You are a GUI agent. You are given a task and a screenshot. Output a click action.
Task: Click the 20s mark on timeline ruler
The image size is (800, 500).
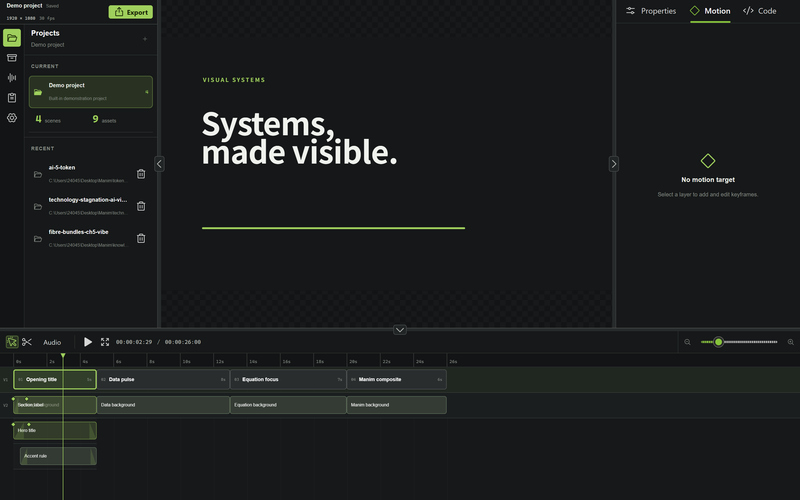(353, 361)
